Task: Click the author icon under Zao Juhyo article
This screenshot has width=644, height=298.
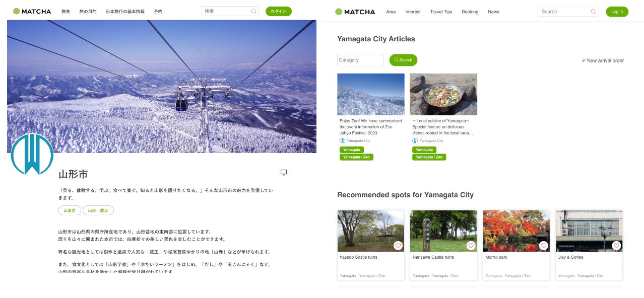Action: click(x=342, y=141)
